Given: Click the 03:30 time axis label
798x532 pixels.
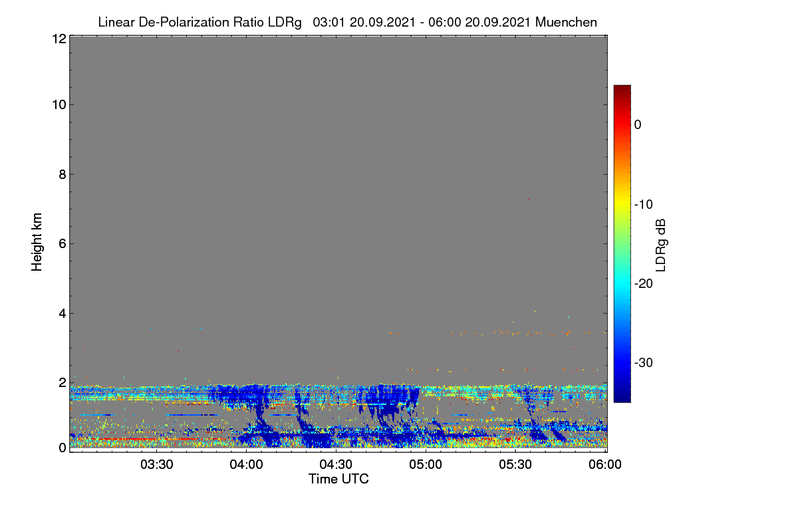Looking at the screenshot, I should (156, 465).
